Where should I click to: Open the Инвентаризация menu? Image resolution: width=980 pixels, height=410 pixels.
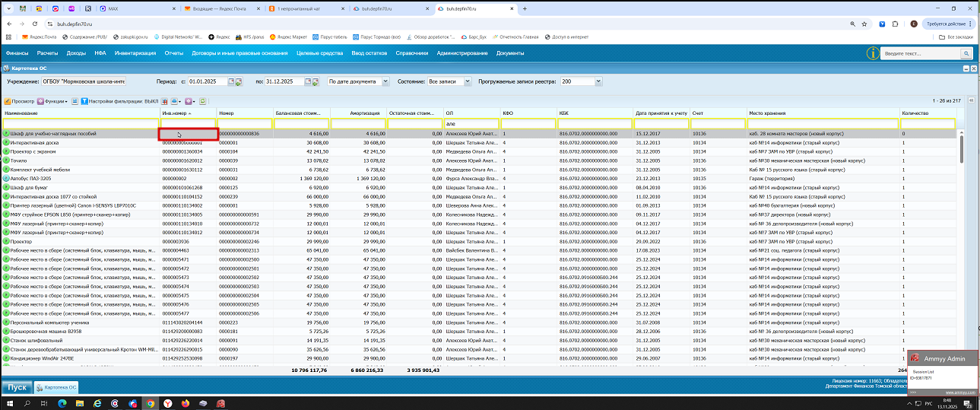coord(135,53)
